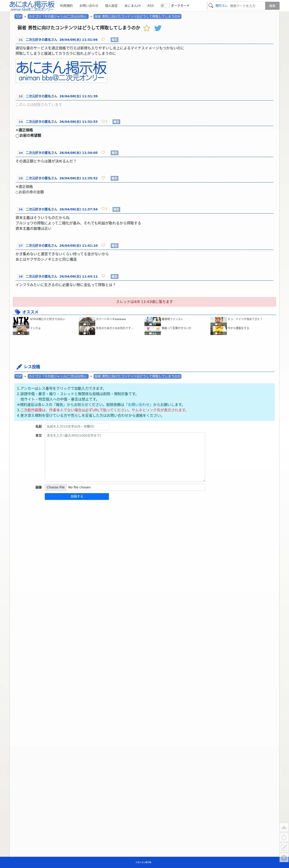Screen dimensions: 289x868
Task: Toggle the ダークモード switch
Action: click(x=164, y=6)
